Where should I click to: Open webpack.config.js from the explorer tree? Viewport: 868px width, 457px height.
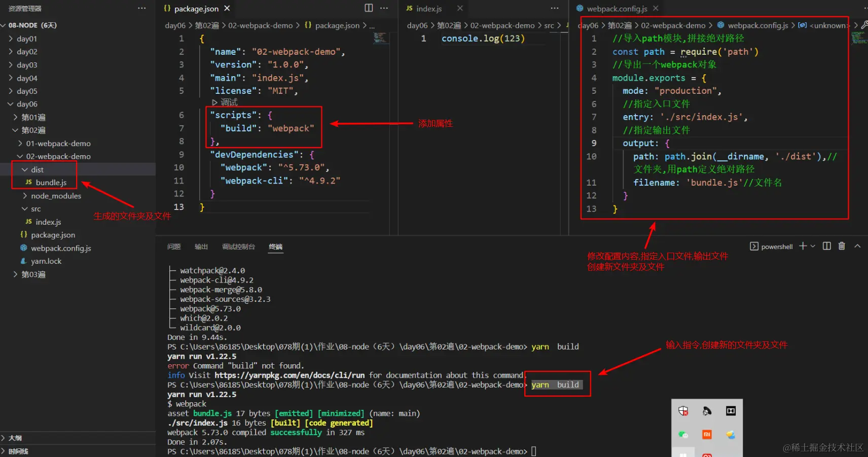61,248
